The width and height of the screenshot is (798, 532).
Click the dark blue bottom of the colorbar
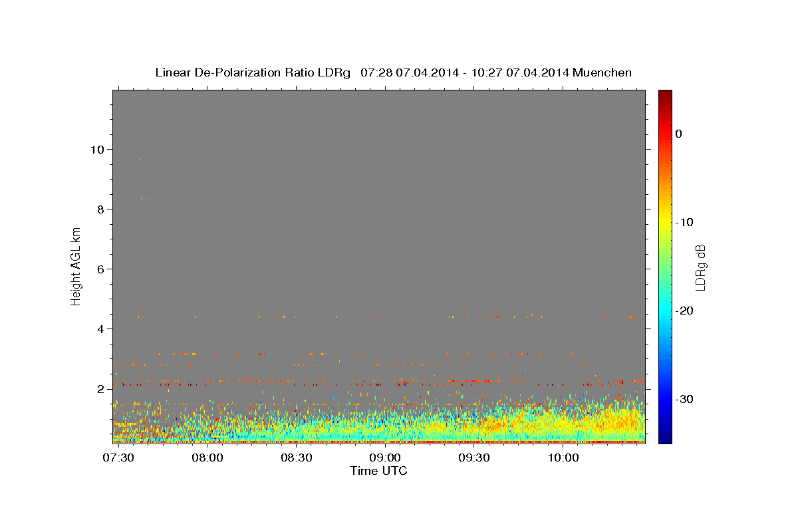click(x=665, y=438)
